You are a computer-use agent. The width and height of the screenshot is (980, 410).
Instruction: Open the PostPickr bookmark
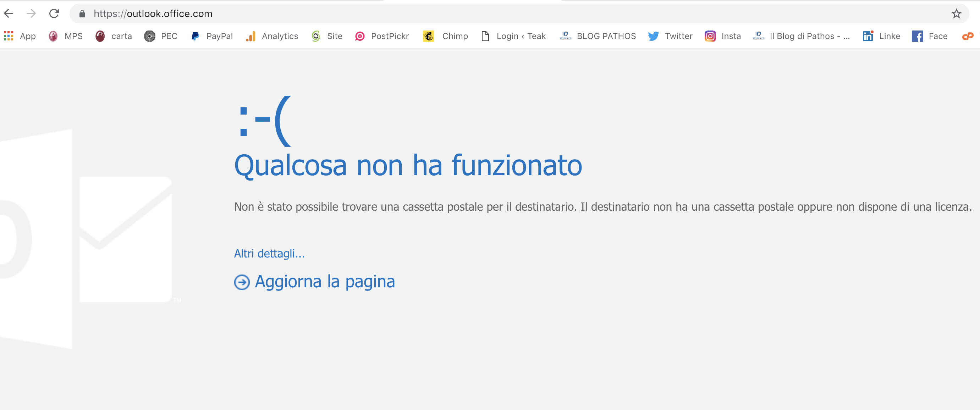[382, 36]
